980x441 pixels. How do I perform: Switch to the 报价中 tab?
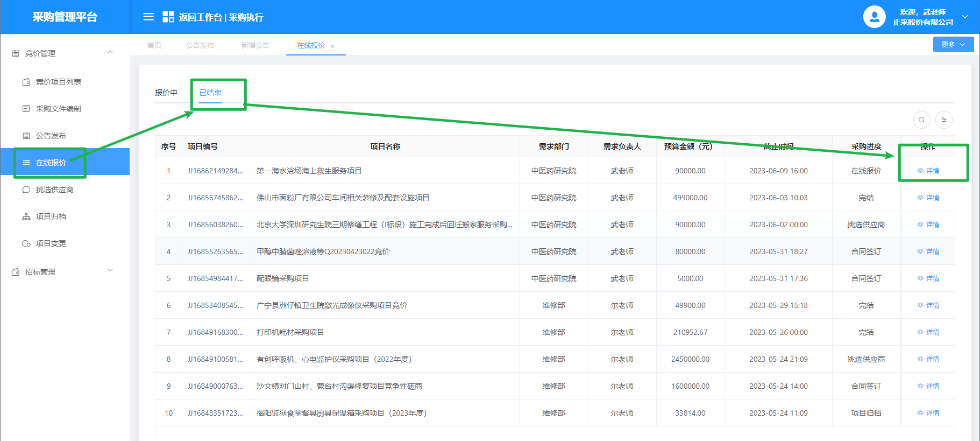166,93
